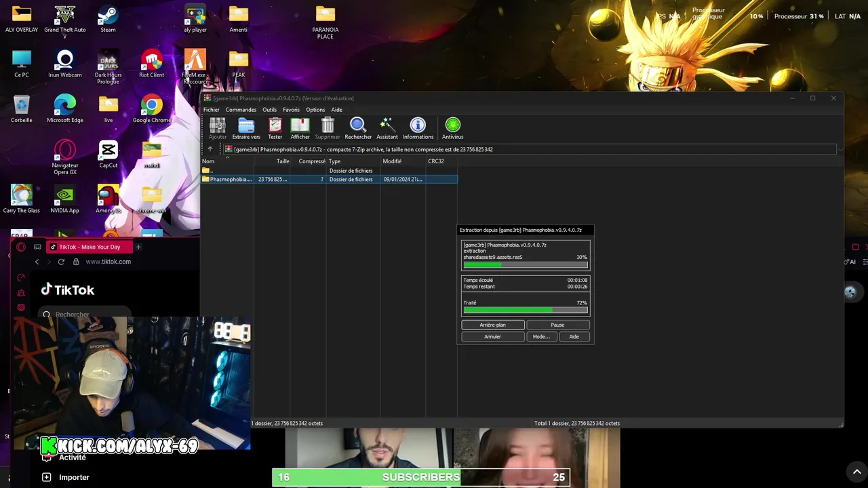The width and height of the screenshot is (868, 488).
Task: Click the Supprimer trash icon in WinRAR
Action: [x=328, y=128]
